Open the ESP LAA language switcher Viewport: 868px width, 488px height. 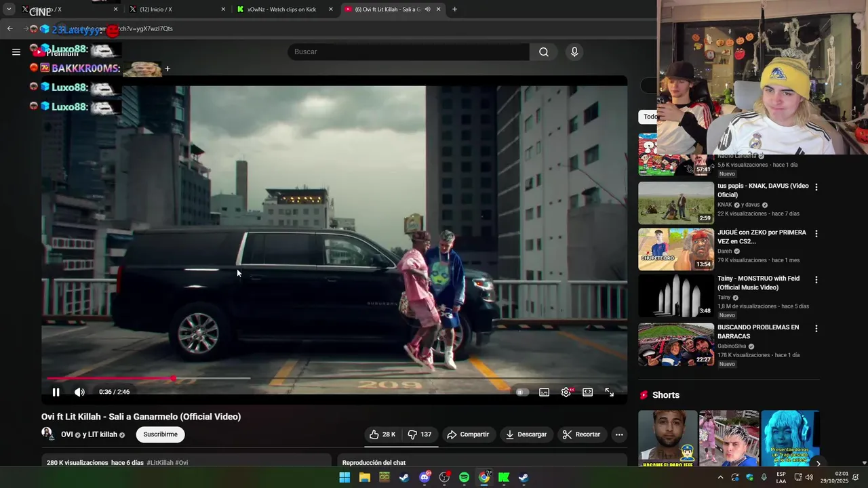(781, 477)
